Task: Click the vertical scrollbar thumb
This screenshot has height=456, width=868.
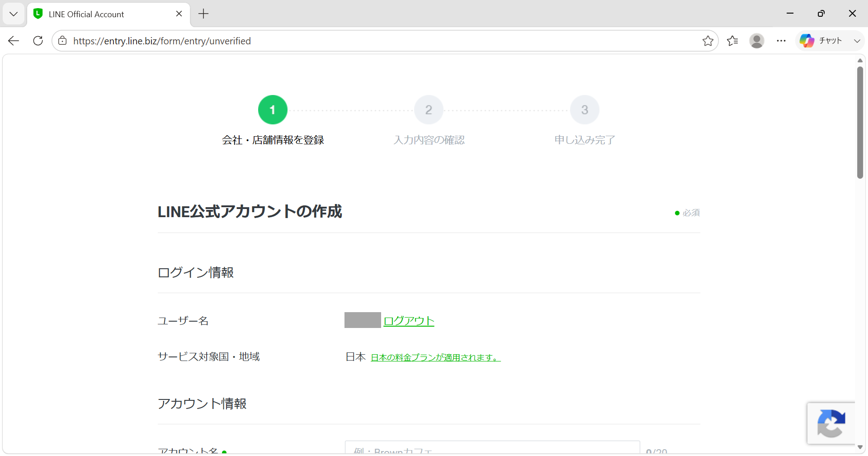Action: [x=860, y=122]
